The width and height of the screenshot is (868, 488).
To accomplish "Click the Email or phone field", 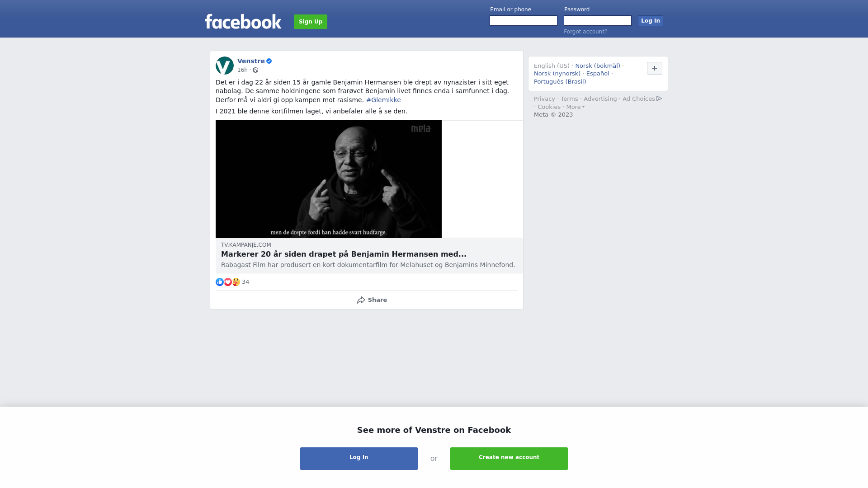I will [524, 21].
